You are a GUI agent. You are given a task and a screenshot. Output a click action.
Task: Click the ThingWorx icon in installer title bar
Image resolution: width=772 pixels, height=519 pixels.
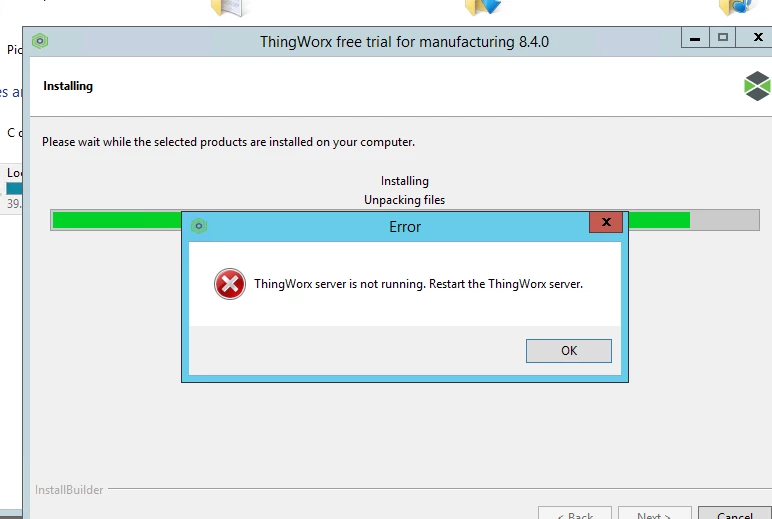(x=40, y=41)
